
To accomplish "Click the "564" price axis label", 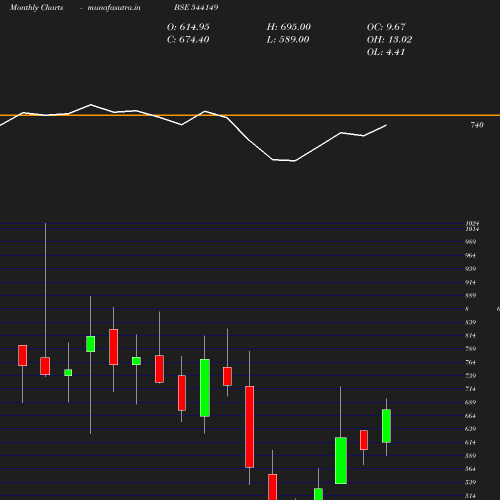I will click(470, 469).
